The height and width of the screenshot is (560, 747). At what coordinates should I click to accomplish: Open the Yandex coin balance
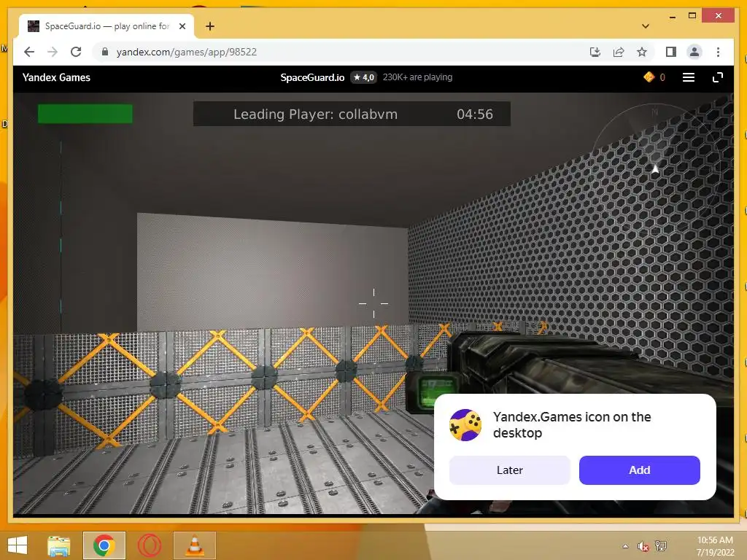tap(654, 77)
